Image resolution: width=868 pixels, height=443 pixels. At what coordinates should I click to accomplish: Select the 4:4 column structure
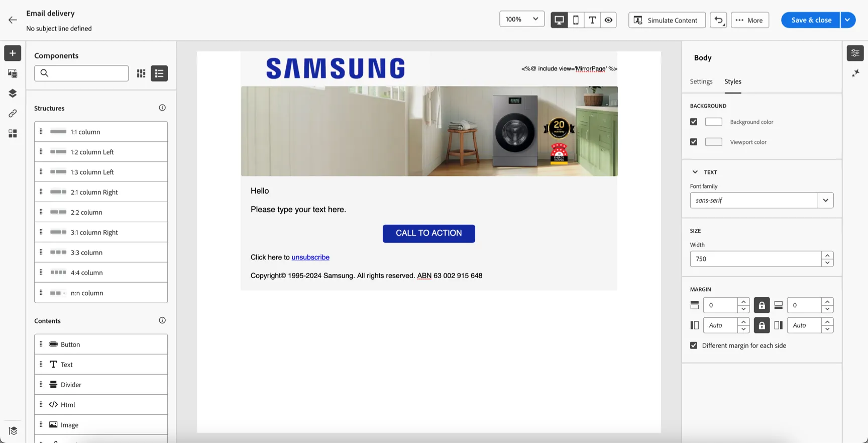[101, 273]
